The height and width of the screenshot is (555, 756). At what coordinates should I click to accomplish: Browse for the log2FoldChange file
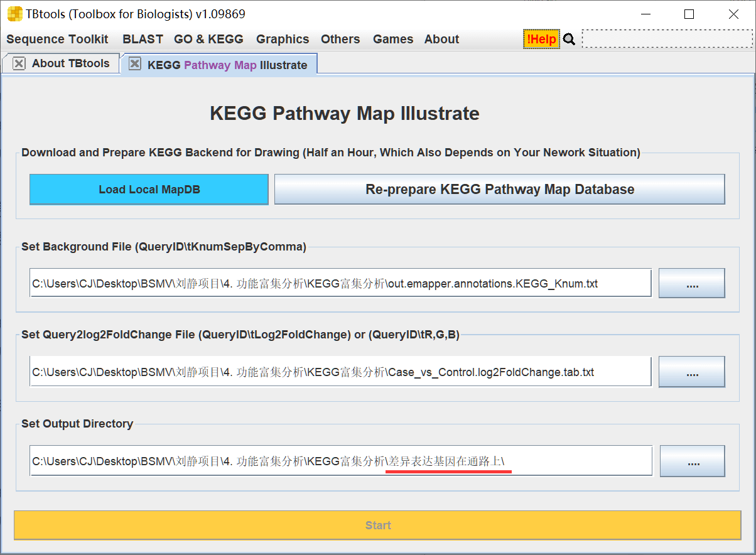(x=692, y=372)
